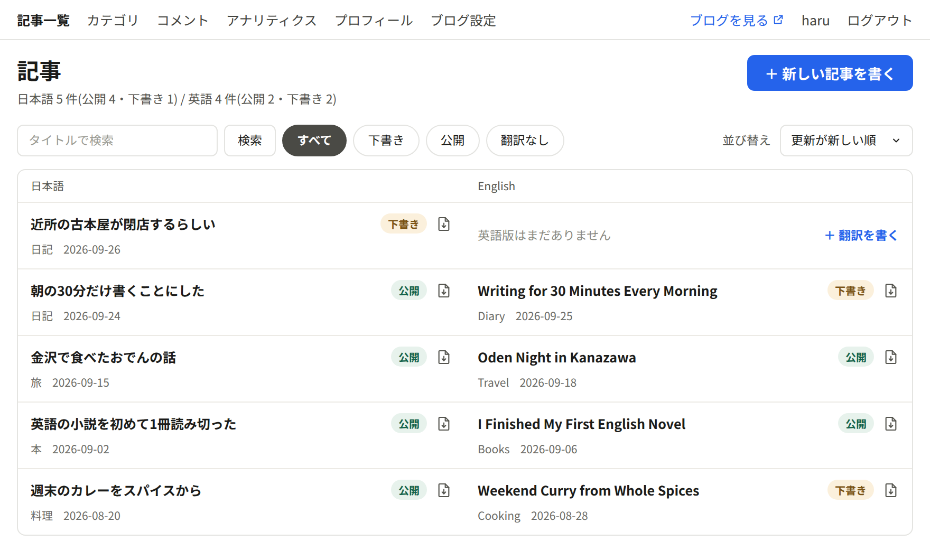Open article 金沢で食べたおでんの話
Image resolution: width=930 pixels, height=560 pixels.
(x=103, y=358)
